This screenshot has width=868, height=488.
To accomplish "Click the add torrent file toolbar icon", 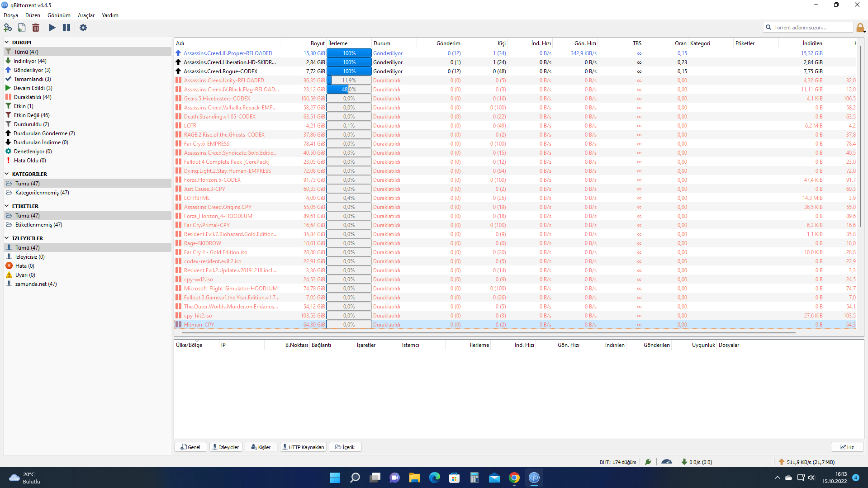I will (22, 28).
